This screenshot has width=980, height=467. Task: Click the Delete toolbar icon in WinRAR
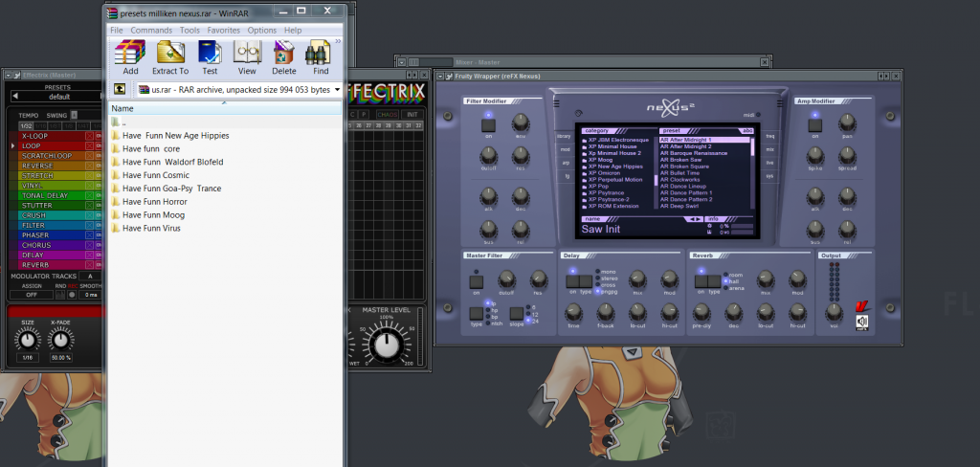tap(283, 53)
